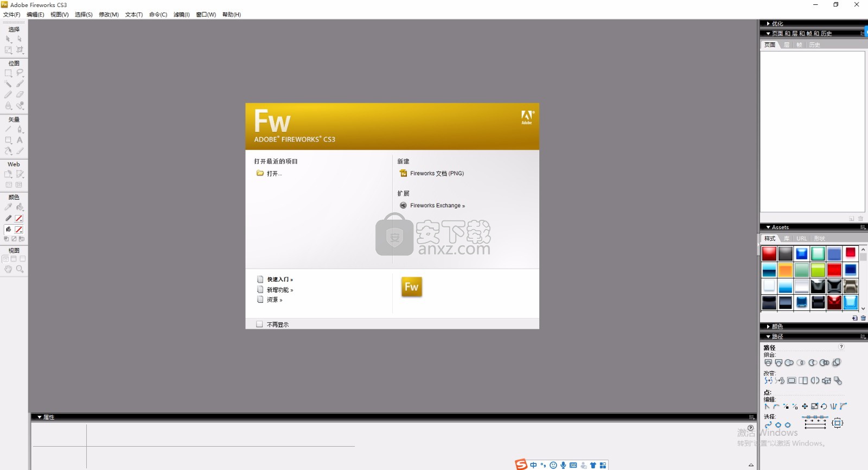Click the 打开... link for recent items
The height and width of the screenshot is (470, 868).
273,174
